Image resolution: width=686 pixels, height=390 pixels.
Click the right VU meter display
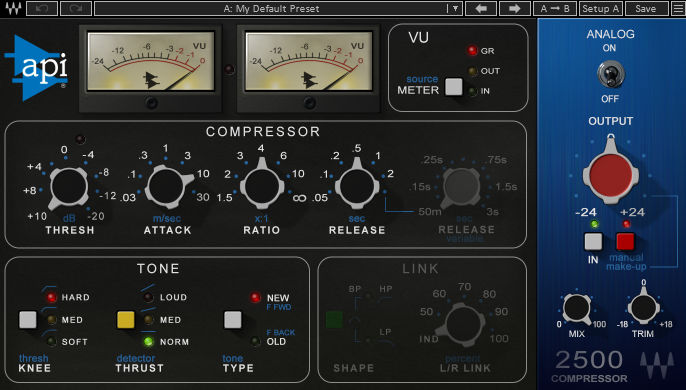pos(309,61)
